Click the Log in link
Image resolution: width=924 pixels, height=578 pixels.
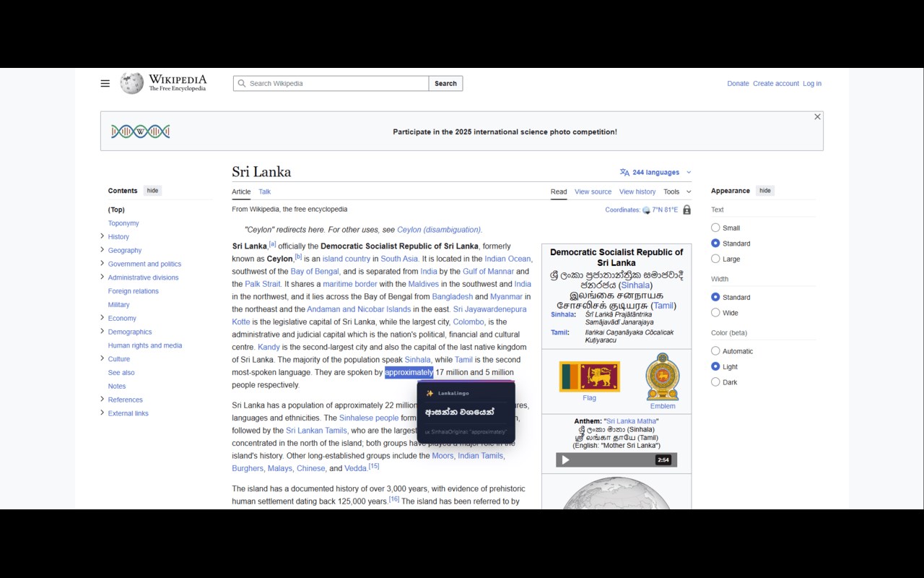click(812, 84)
